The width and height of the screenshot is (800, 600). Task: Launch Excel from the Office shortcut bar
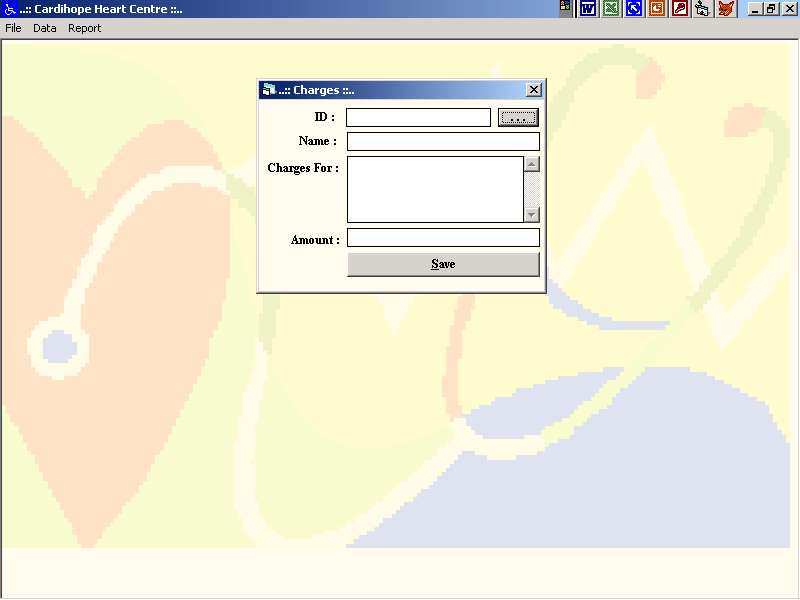pyautogui.click(x=611, y=8)
